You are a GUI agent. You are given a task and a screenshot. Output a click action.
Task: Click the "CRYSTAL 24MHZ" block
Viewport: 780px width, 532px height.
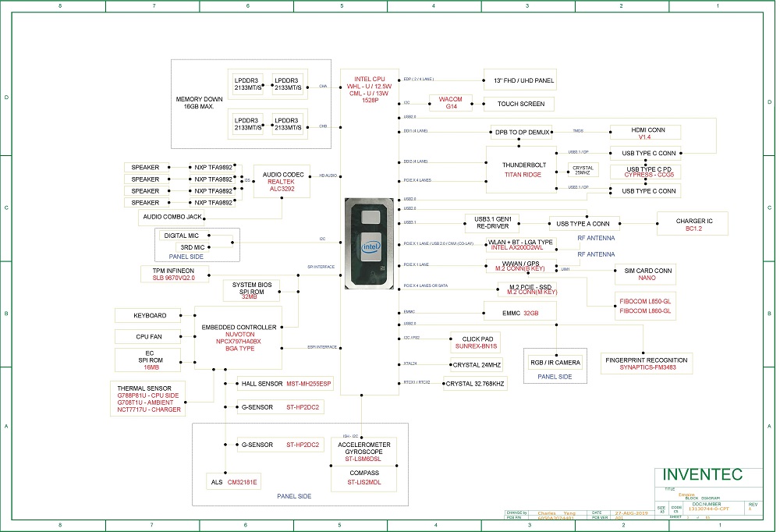coord(477,365)
